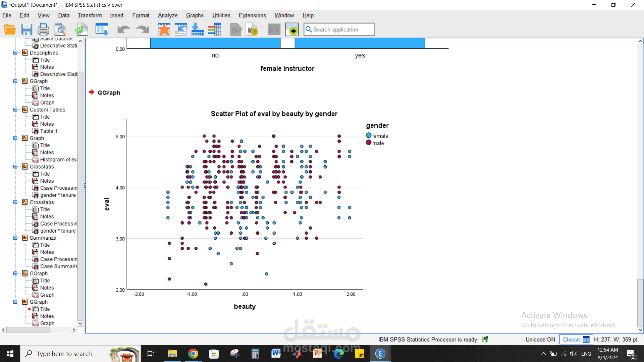Collapse the Custom Tables outline node
This screenshot has height=362, width=644.
pos(15,110)
